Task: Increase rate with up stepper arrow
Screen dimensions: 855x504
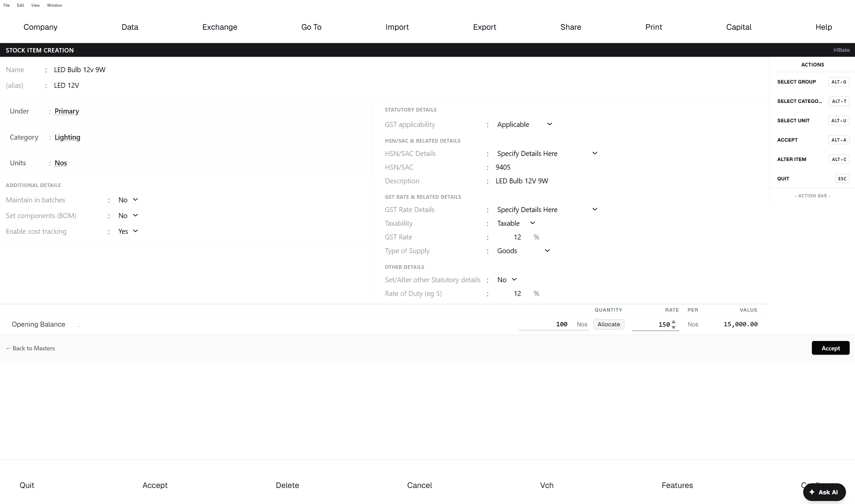Action: 674,322
